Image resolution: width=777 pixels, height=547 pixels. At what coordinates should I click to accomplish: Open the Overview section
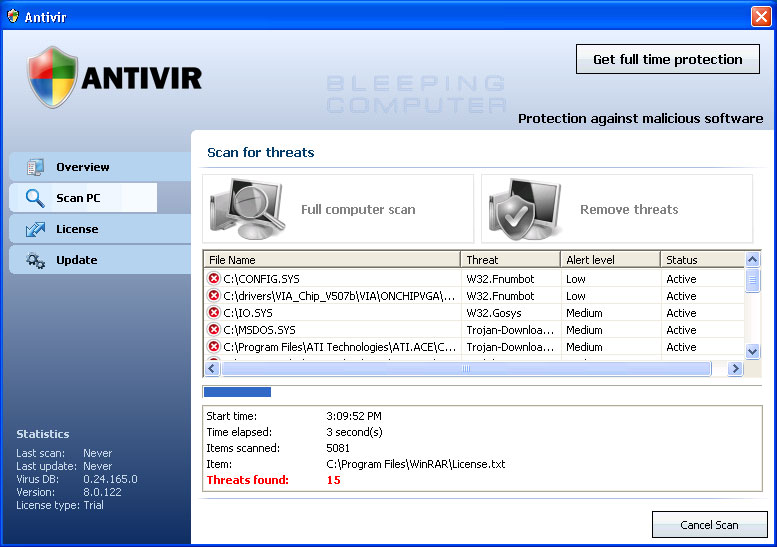[x=100, y=167]
